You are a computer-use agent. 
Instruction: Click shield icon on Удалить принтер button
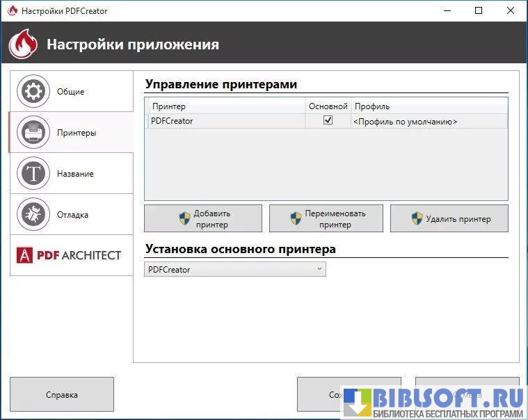point(417,219)
